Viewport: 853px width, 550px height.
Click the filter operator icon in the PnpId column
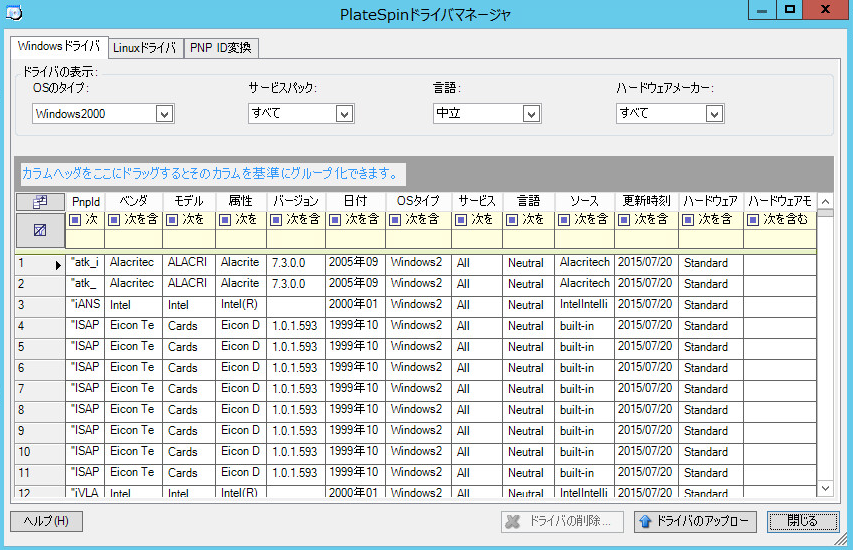pyautogui.click(x=76, y=219)
